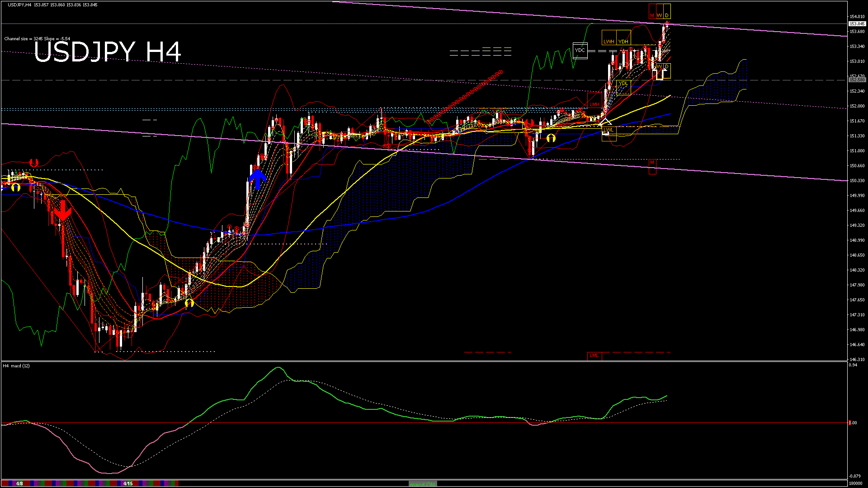Select the LWL level label box
The image size is (868, 488).
coord(609,134)
